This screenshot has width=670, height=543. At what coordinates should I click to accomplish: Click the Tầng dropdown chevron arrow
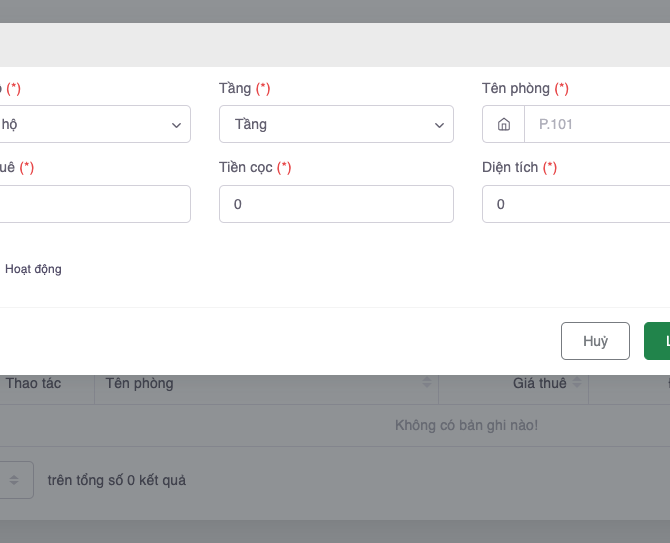point(439,125)
